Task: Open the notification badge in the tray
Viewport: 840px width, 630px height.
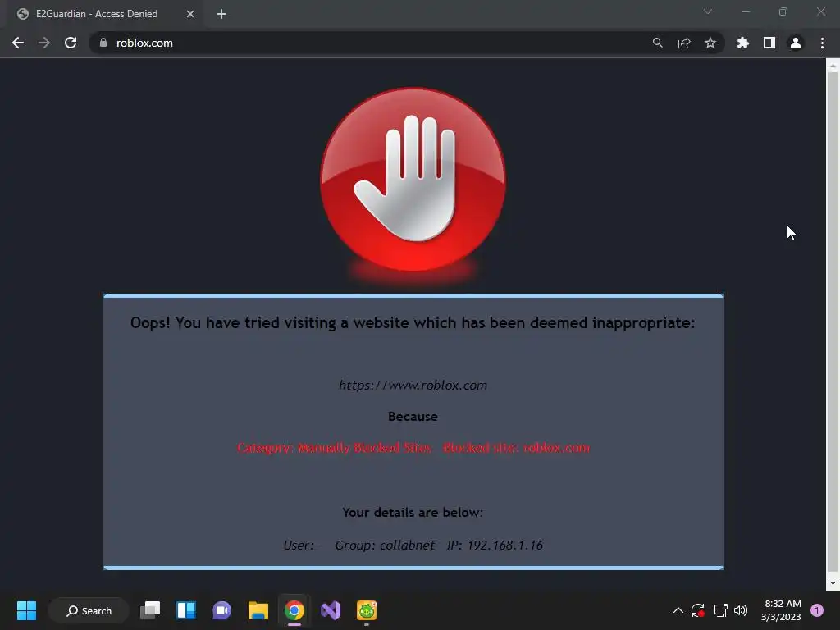Action: pyautogui.click(x=817, y=610)
